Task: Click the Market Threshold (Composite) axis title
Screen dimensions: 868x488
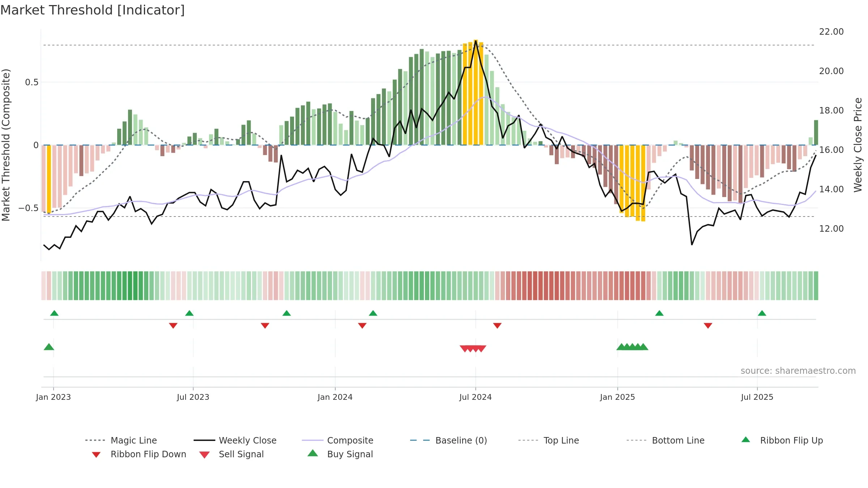Action: click(x=6, y=145)
